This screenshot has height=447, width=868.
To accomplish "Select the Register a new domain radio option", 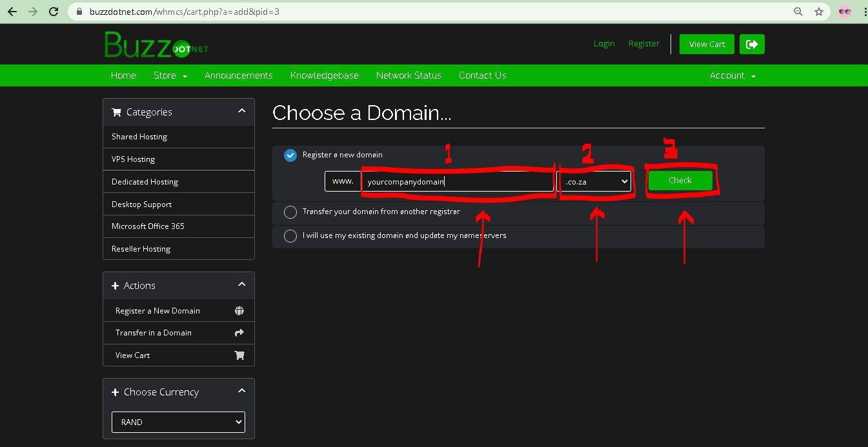I will point(290,155).
